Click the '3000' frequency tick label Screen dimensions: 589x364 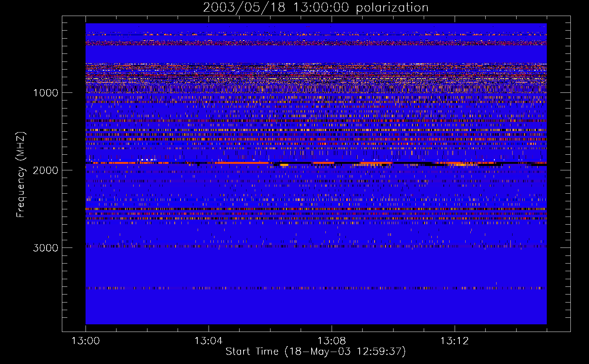(46, 248)
